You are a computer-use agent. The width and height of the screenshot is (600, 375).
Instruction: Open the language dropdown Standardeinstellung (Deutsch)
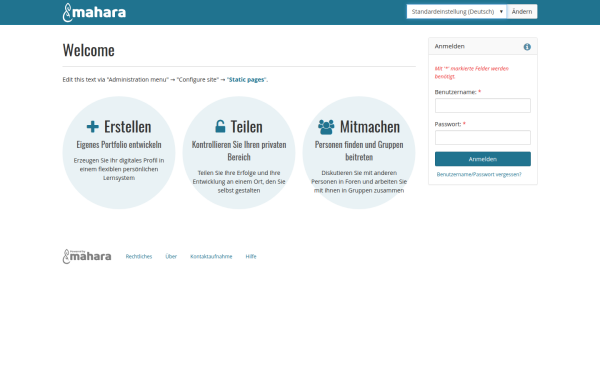point(457,11)
